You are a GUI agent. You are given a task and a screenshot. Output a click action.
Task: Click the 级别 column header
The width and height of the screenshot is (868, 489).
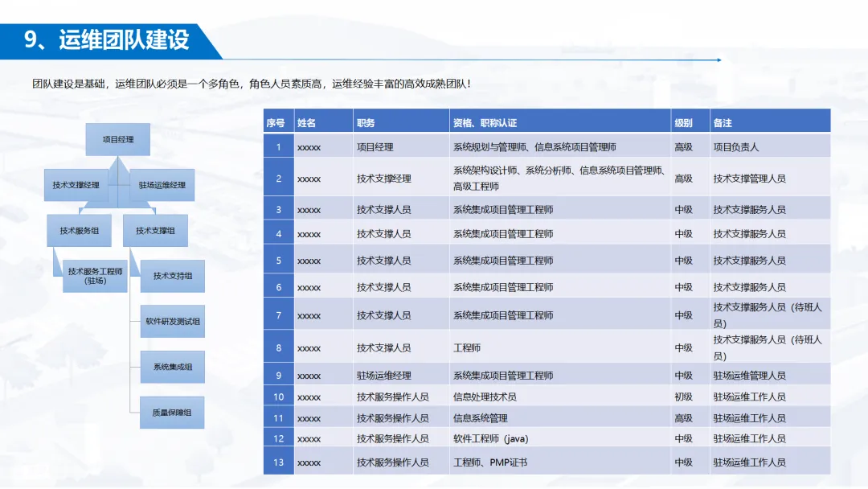click(x=690, y=122)
